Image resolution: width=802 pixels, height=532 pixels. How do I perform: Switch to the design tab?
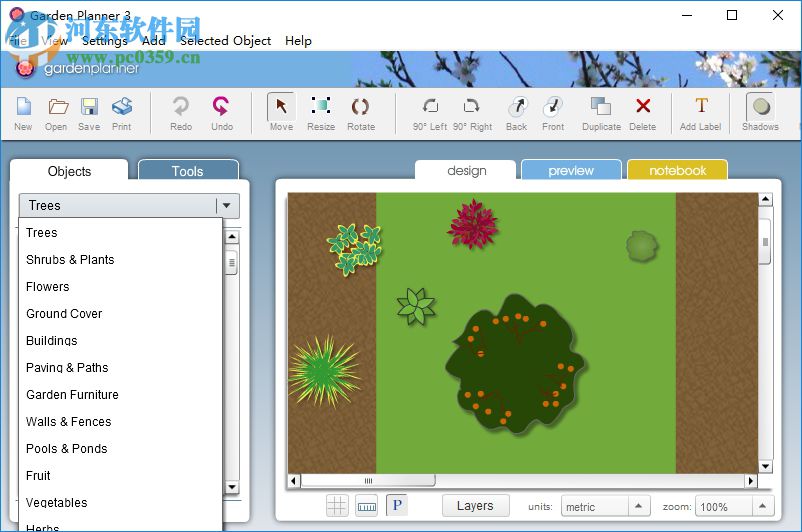[x=466, y=170]
